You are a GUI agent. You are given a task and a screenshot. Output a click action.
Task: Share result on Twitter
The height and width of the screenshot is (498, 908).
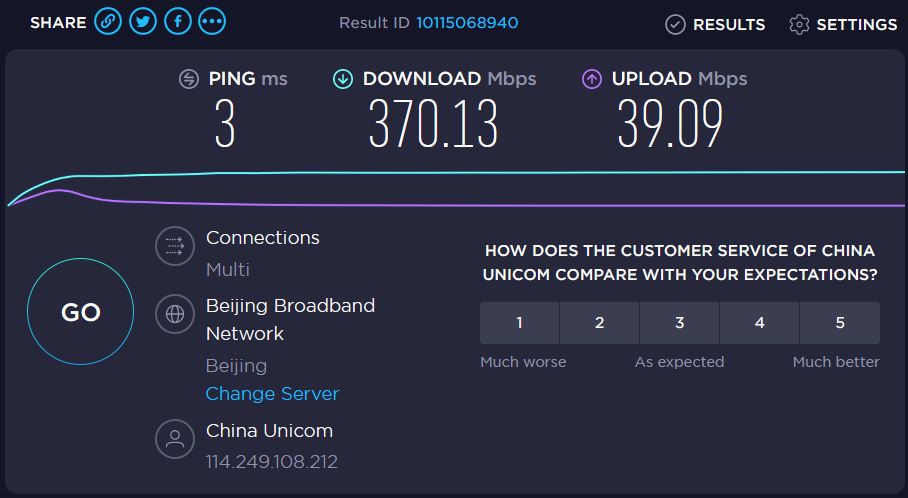tap(143, 22)
